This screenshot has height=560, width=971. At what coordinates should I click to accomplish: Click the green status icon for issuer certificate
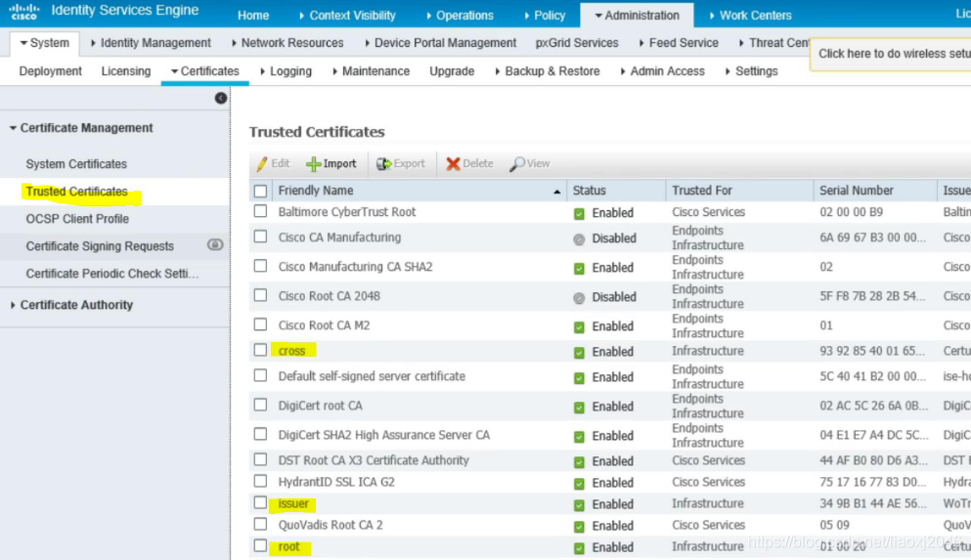(579, 505)
